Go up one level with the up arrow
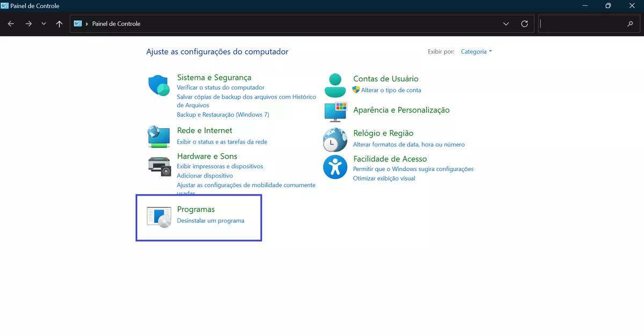This screenshot has width=644, height=335. tap(59, 24)
